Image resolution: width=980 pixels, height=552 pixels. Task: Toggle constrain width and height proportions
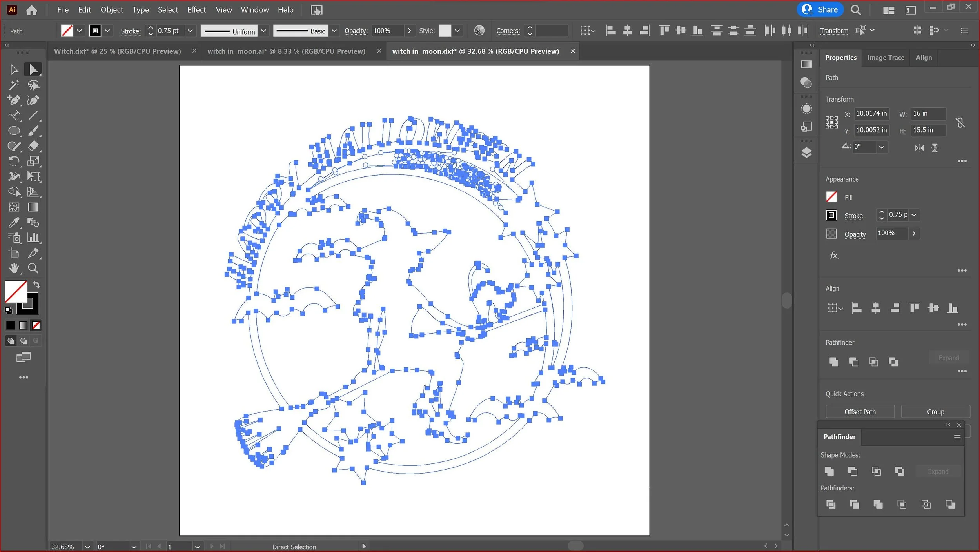click(960, 123)
